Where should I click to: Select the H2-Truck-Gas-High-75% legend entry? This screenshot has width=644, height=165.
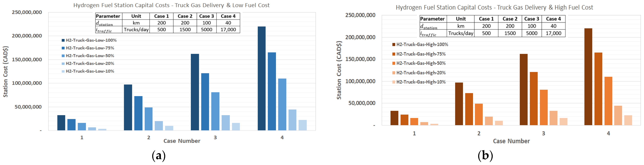point(421,54)
